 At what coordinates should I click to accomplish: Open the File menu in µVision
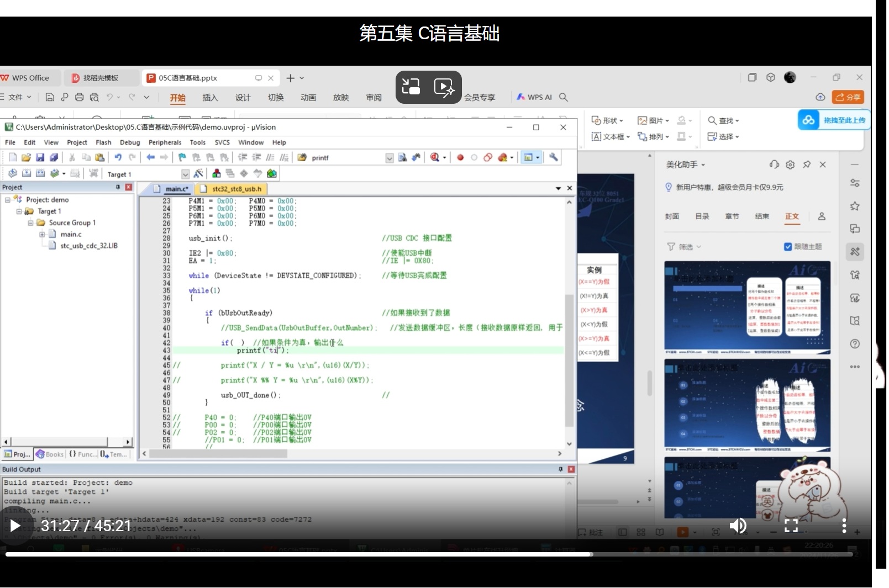coord(10,142)
